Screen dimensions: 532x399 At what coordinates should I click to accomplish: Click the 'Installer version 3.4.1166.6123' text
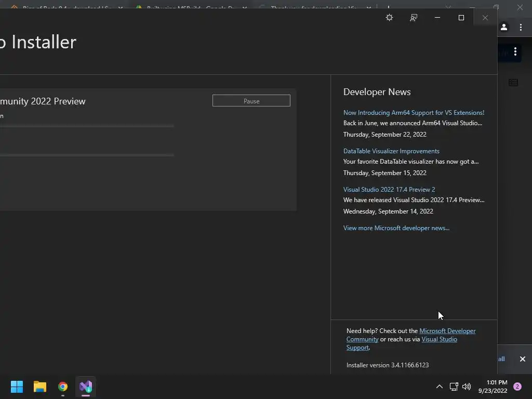[388, 365]
